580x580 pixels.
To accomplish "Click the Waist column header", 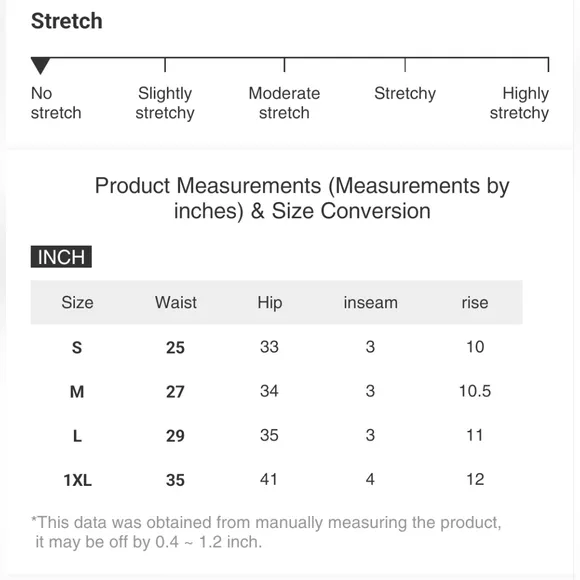I will tap(176, 303).
